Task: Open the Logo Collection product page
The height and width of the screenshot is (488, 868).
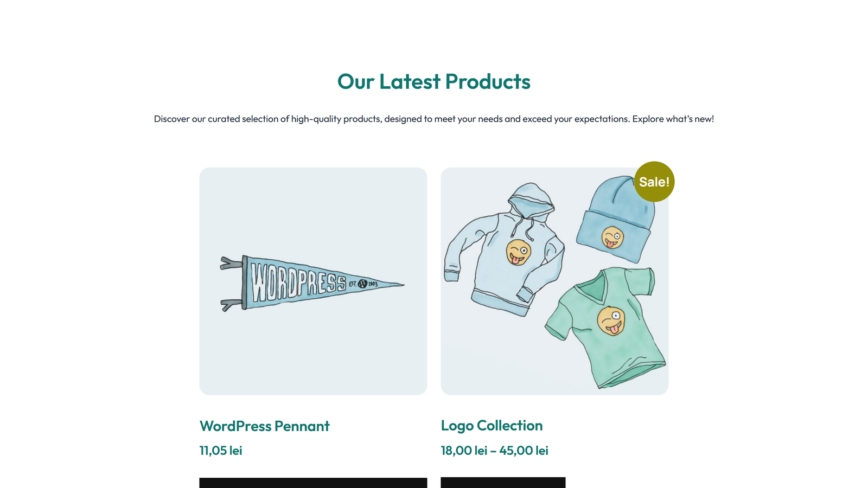Action: [x=492, y=426]
